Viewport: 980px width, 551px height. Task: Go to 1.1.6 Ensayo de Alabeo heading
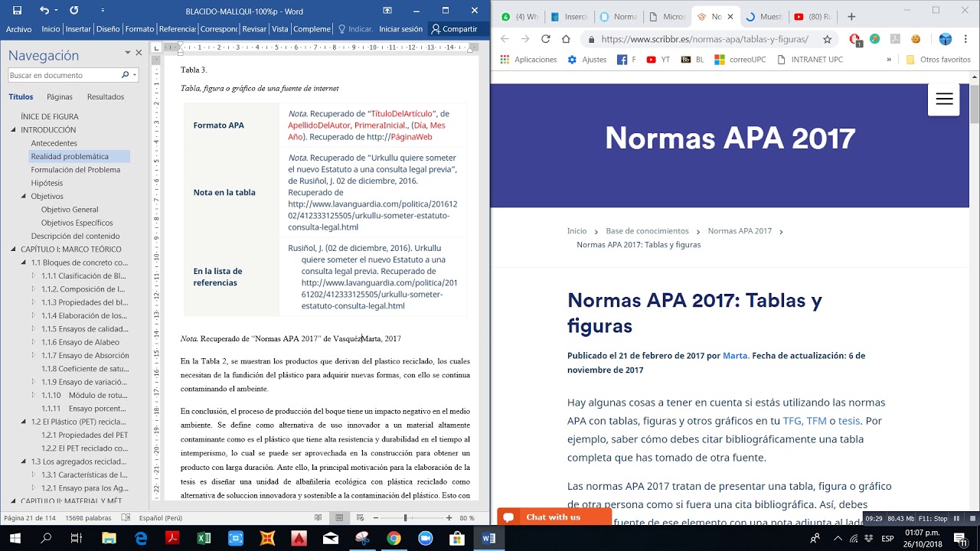(x=80, y=342)
